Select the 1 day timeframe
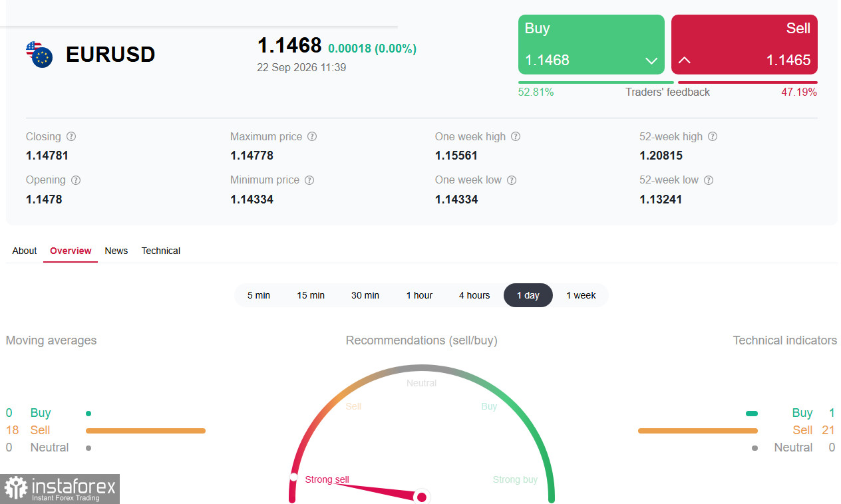This screenshot has height=504, width=841. tap(528, 295)
